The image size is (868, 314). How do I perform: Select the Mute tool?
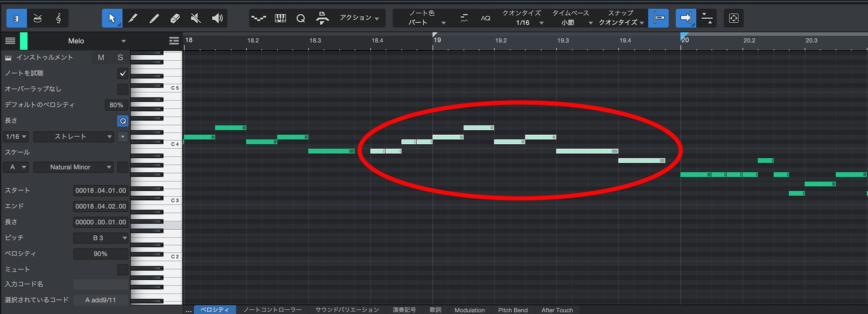point(196,18)
